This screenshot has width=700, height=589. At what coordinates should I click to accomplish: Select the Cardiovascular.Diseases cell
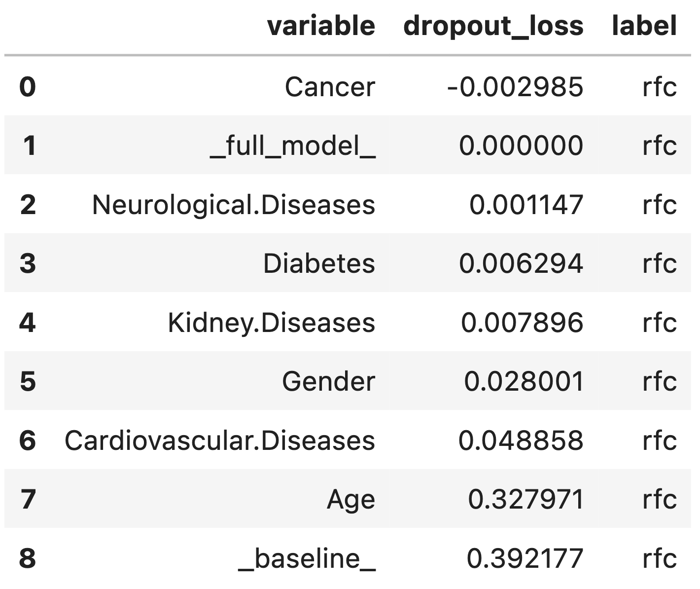click(x=219, y=440)
